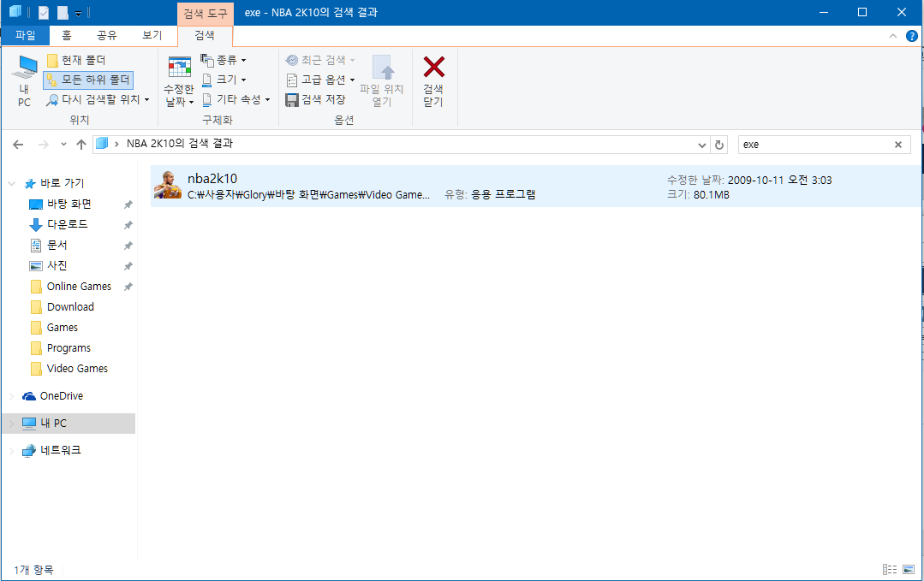This screenshot has height=581, width=924.
Task: Open 바로 가기 quick access item
Action: tap(62, 183)
